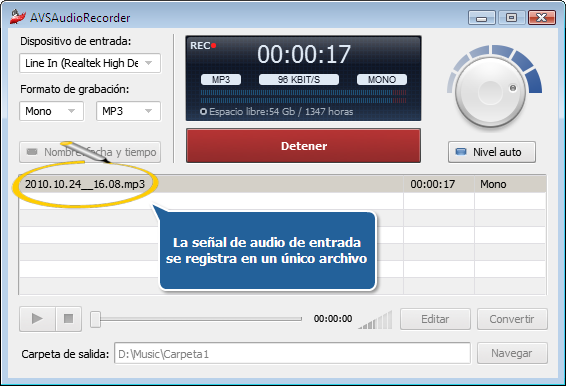Click the Play button
Viewport: 566px width, 386px height.
click(37, 319)
